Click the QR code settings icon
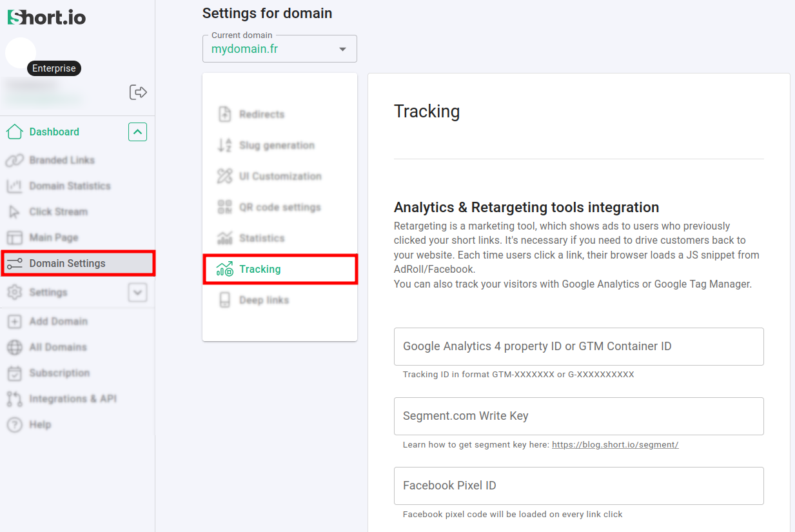This screenshot has width=795, height=532. pos(224,207)
